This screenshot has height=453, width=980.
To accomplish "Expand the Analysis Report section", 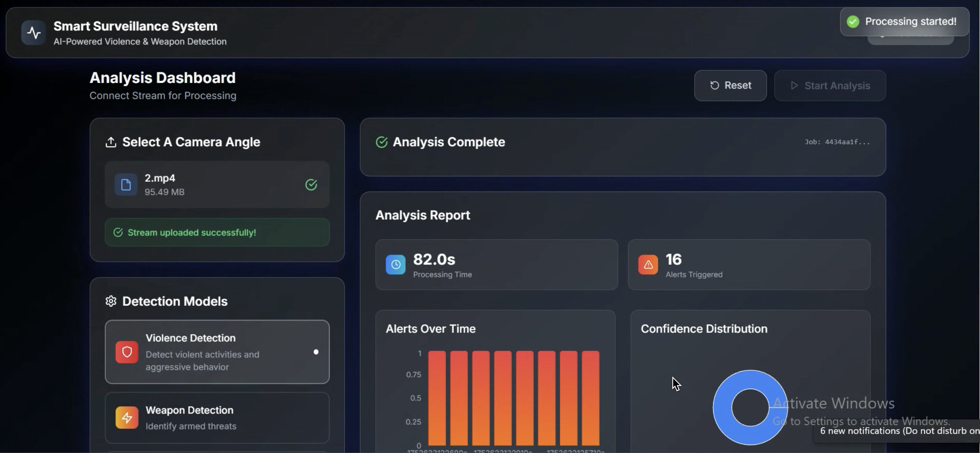I will point(422,215).
